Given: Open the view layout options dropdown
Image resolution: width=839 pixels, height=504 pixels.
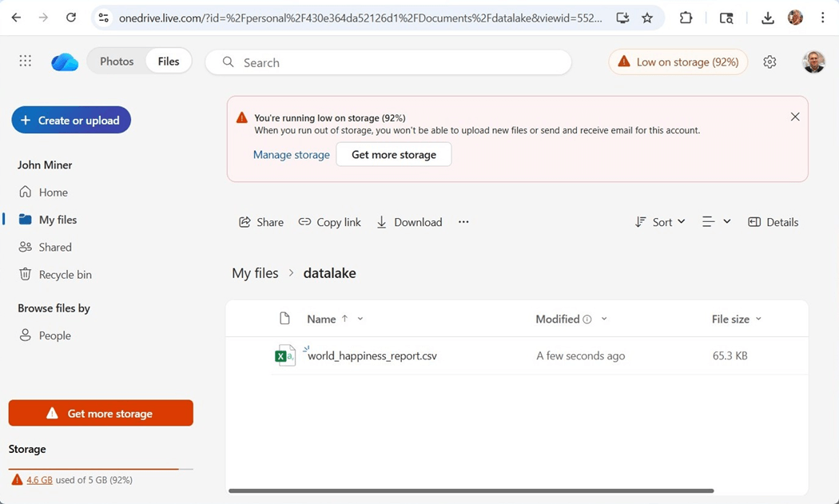Looking at the screenshot, I should [716, 222].
